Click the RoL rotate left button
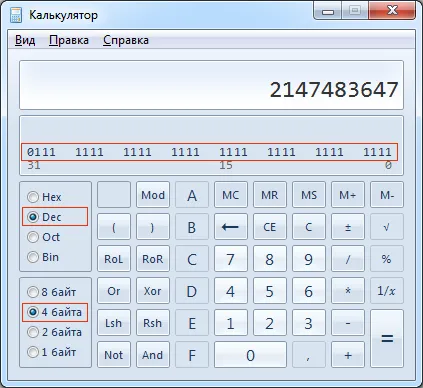 click(114, 259)
